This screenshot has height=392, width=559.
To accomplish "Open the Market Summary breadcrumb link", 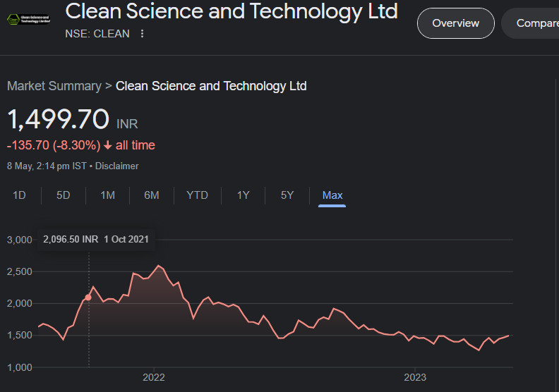I will (54, 86).
